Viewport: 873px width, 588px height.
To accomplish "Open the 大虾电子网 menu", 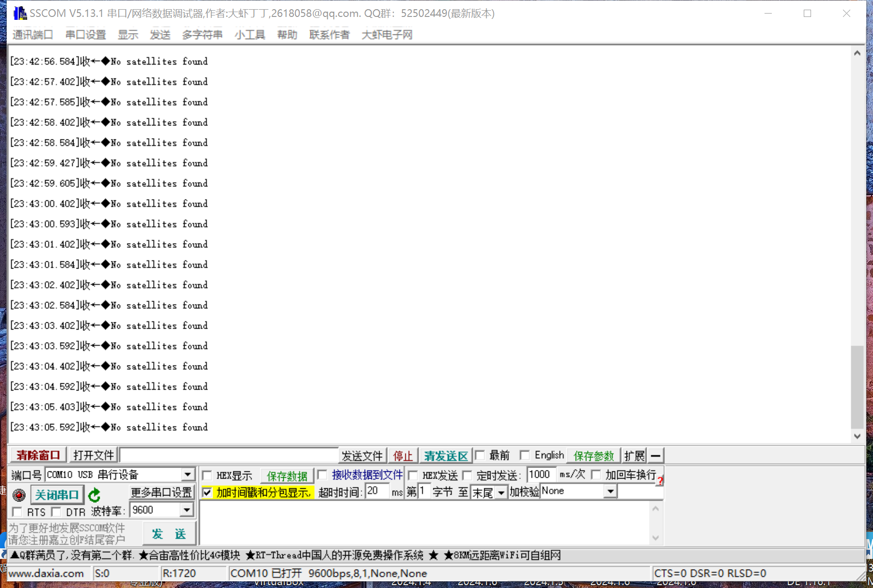I will coord(387,35).
